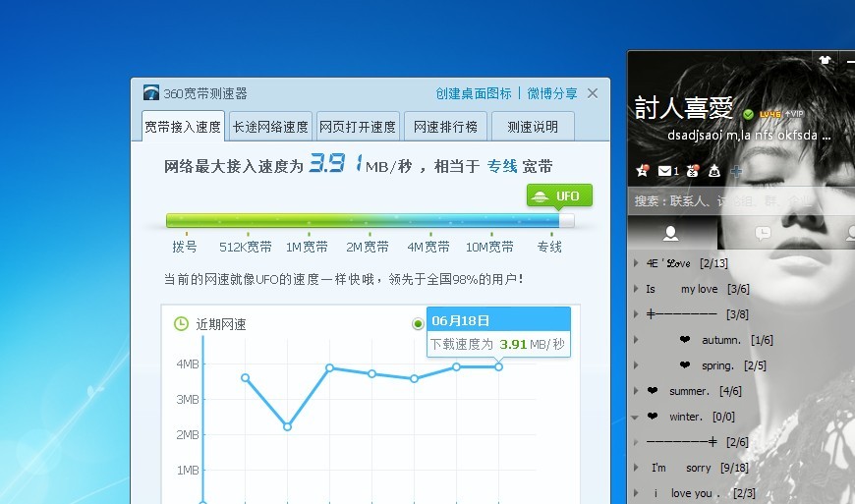Click the clock icon beside 近期网速
Screen dimensions: 855x504
tap(181, 323)
